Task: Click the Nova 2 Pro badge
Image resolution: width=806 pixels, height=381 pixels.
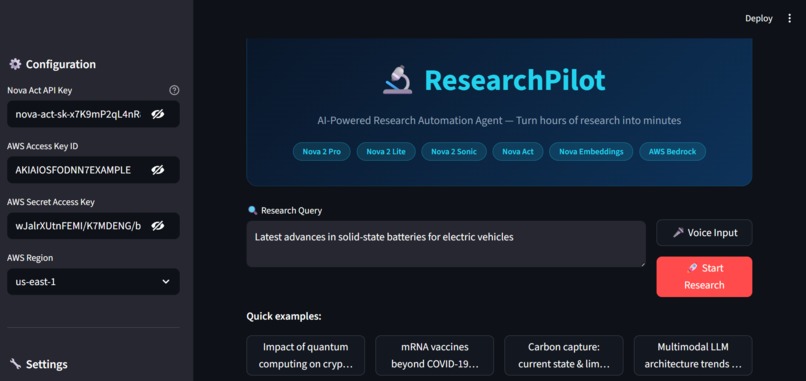Action: [322, 152]
